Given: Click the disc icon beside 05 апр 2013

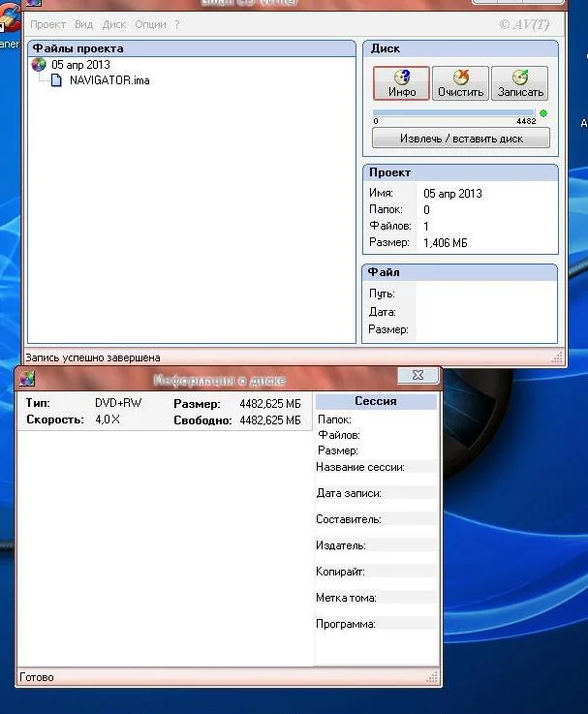Looking at the screenshot, I should [39, 65].
